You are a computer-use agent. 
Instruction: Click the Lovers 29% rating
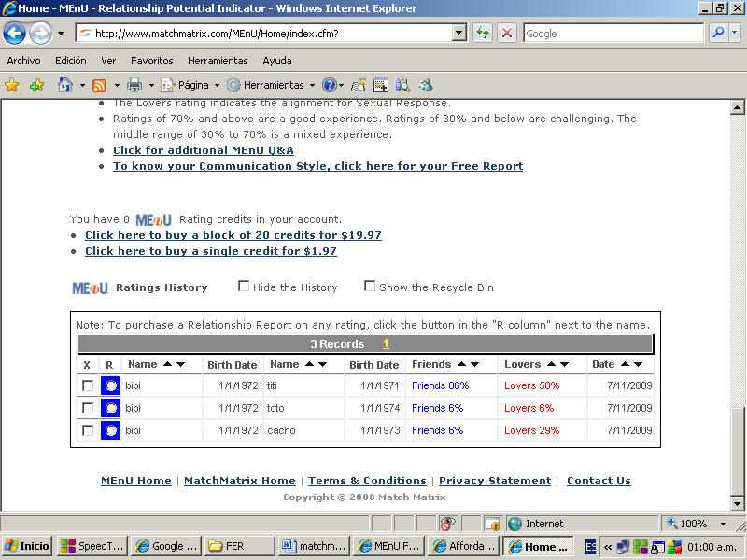pyautogui.click(x=531, y=430)
